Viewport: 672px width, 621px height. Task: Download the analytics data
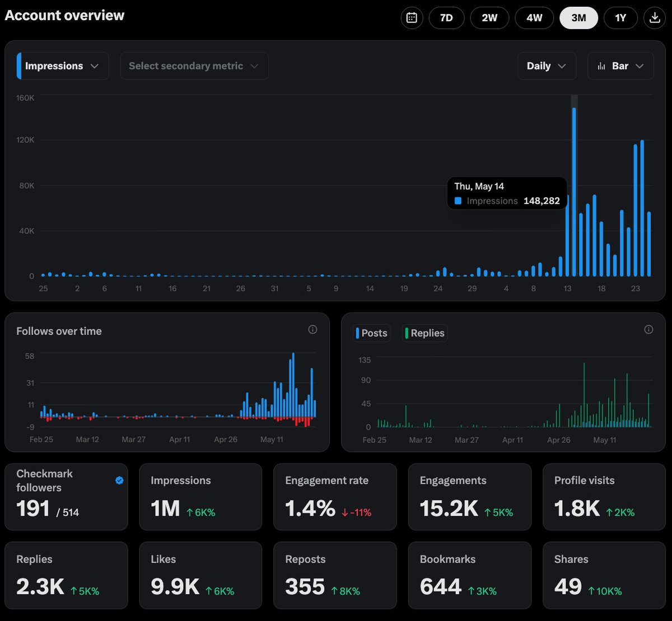pos(654,18)
